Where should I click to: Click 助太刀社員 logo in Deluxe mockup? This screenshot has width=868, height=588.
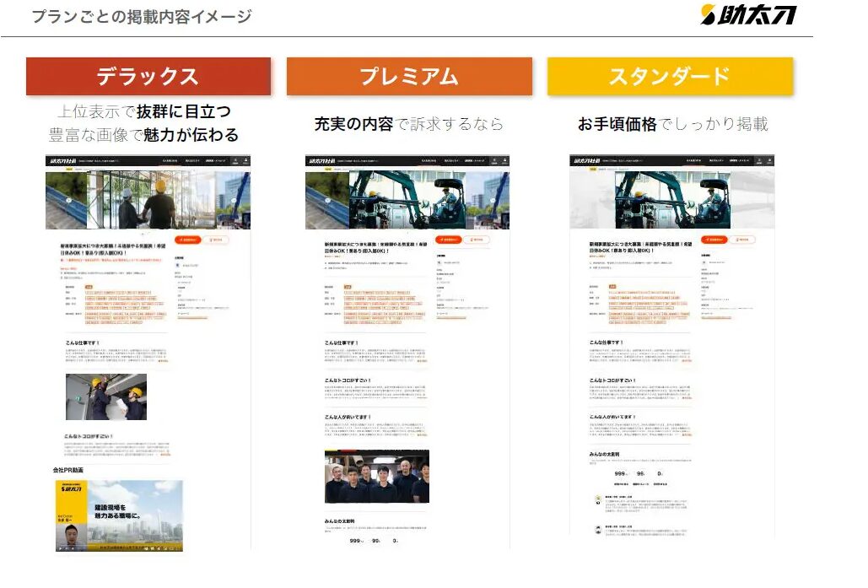(62, 161)
